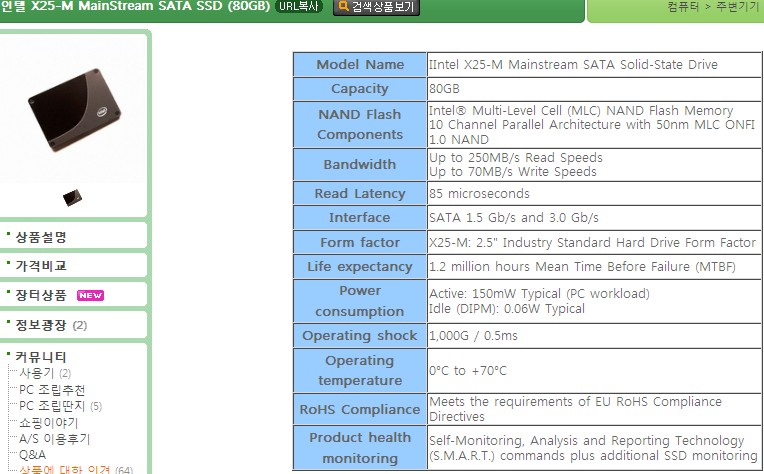Click the Read Latency label
Screen dimensions: 764x474
pyautogui.click(x=360, y=193)
